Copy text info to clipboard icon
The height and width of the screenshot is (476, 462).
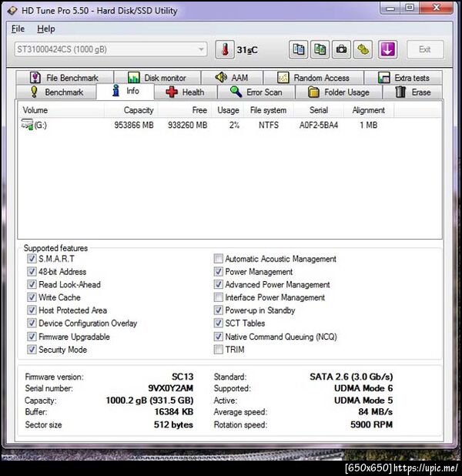click(299, 49)
